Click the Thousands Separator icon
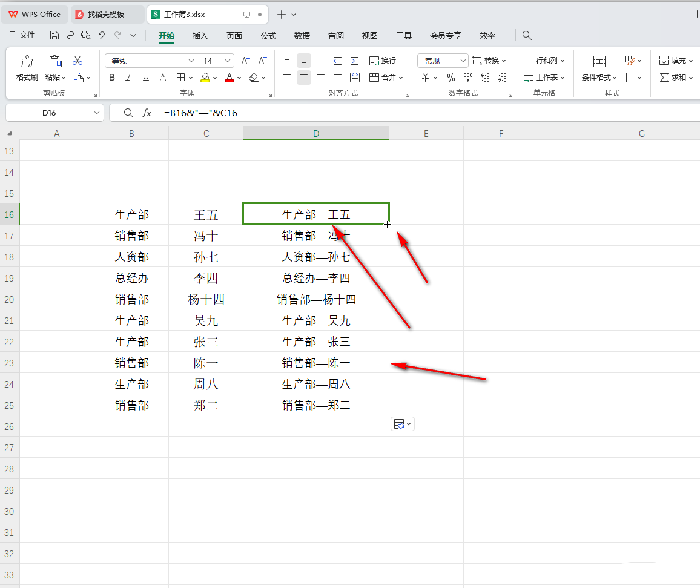Viewport: 700px width, 588px height. tap(468, 78)
